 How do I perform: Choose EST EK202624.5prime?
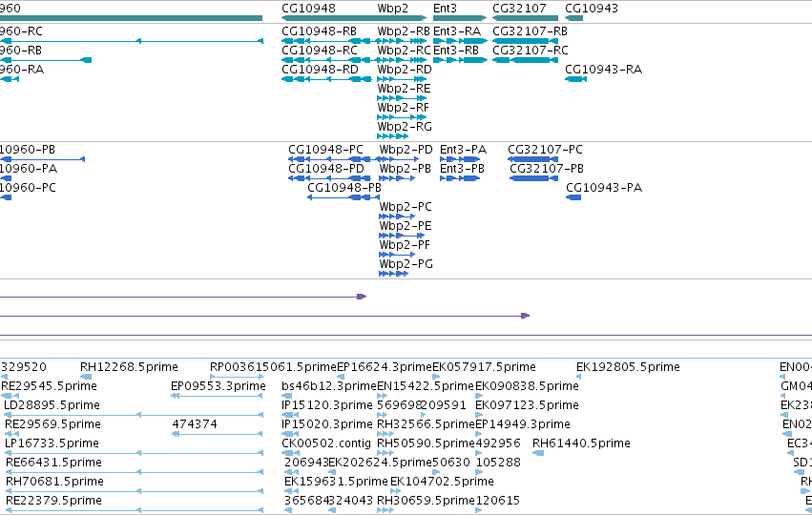click(x=380, y=463)
